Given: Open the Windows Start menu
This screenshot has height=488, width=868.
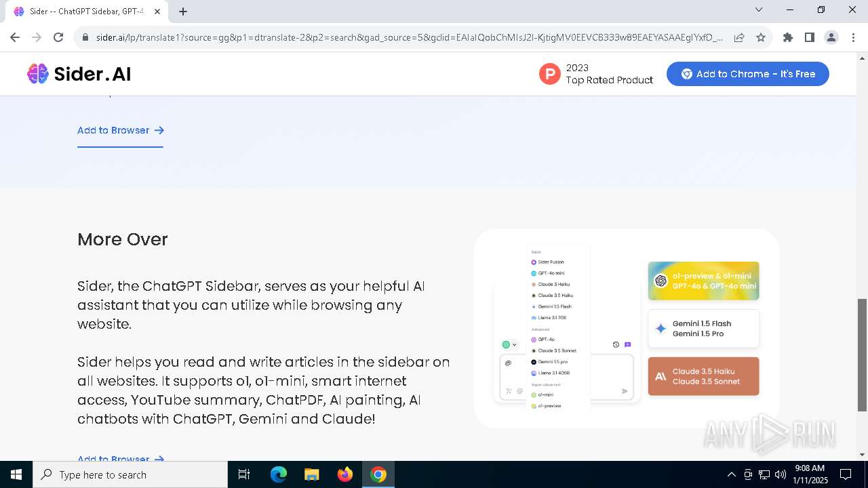Looking at the screenshot, I should tap(16, 474).
